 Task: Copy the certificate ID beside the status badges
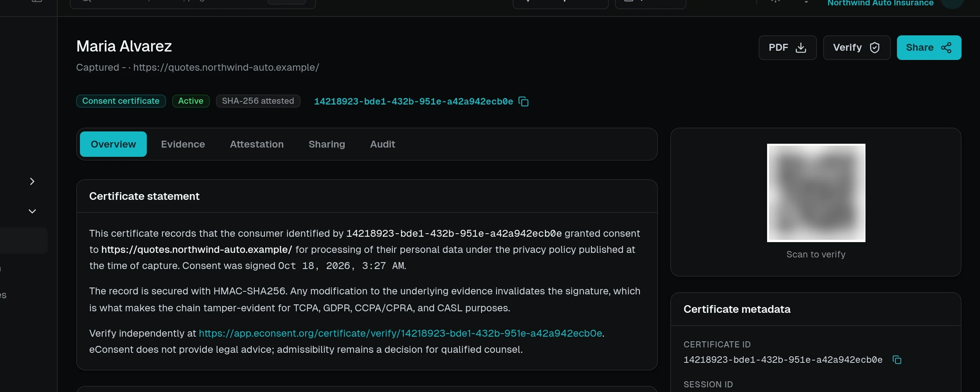523,101
